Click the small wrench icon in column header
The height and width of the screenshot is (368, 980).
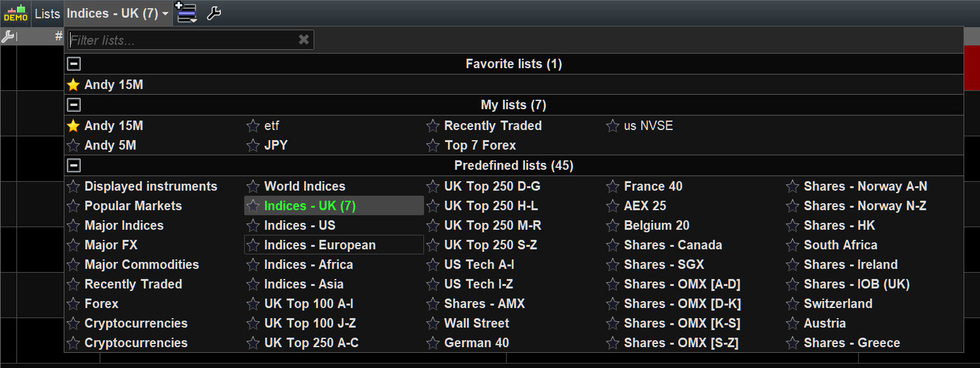tap(8, 37)
